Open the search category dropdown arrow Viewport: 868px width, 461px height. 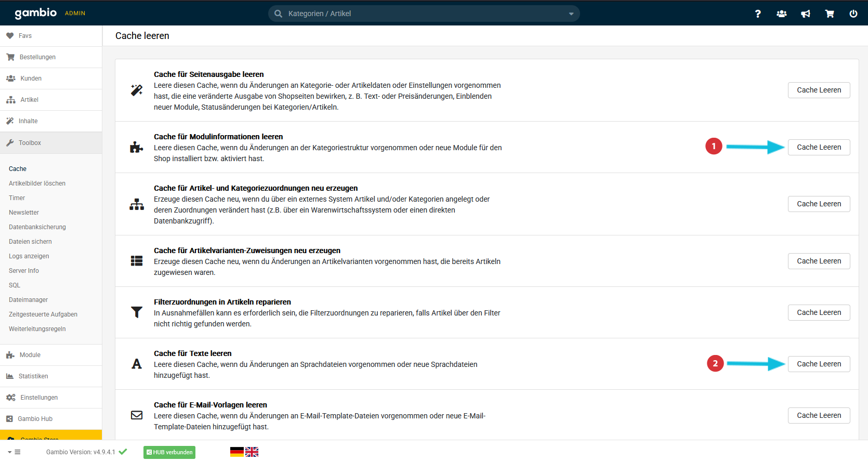click(571, 14)
